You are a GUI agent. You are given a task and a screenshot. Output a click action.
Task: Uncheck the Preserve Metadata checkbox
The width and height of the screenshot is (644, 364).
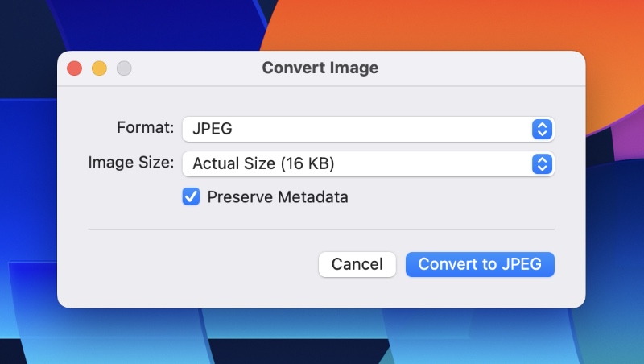point(191,196)
